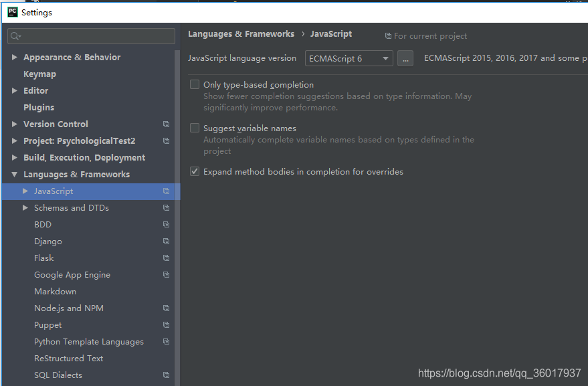Click the Editor tree label
This screenshot has height=386, width=588.
[x=35, y=91]
